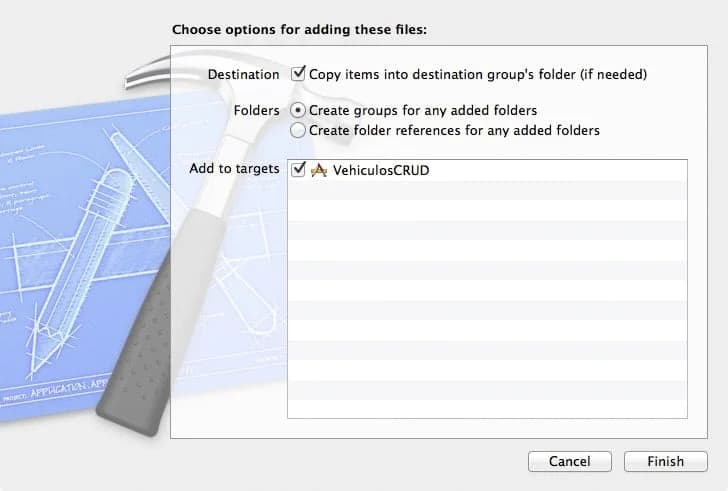Click the "Create groups for any added folders" text
Image resolution: width=728 pixels, height=491 pixels.
click(423, 110)
